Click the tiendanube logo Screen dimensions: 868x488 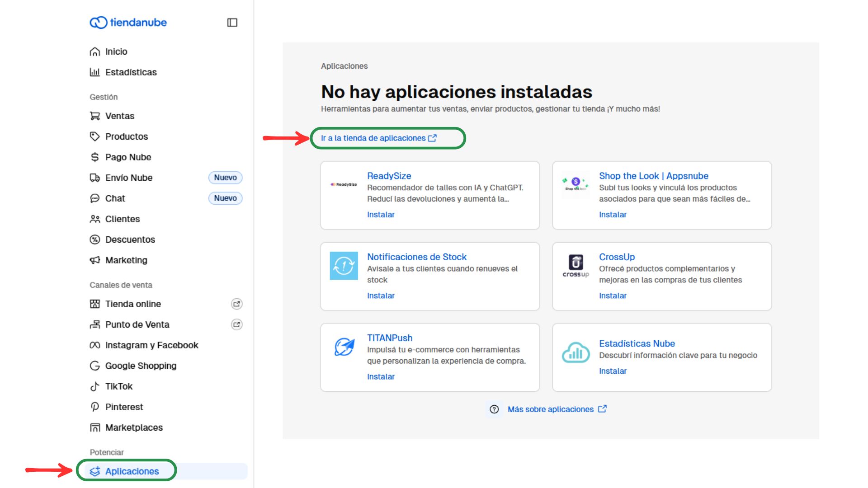(x=128, y=23)
